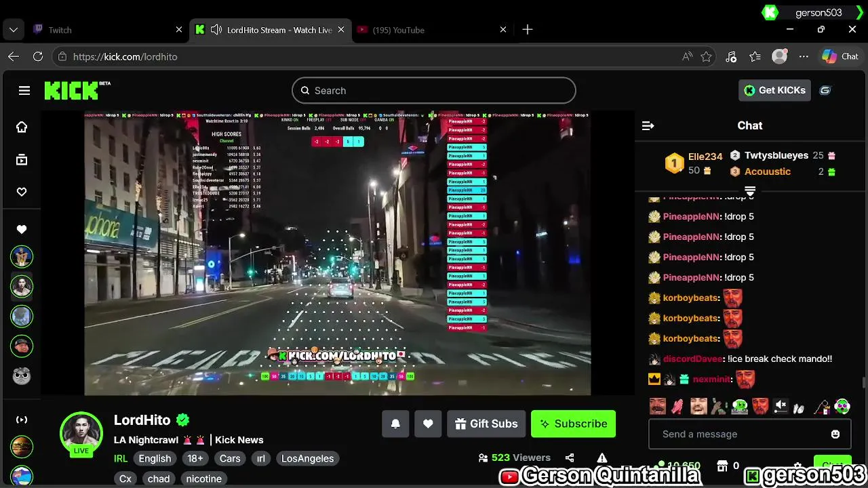The image size is (868, 488).
Task: Open Browse in the left sidebar
Action: point(22,159)
